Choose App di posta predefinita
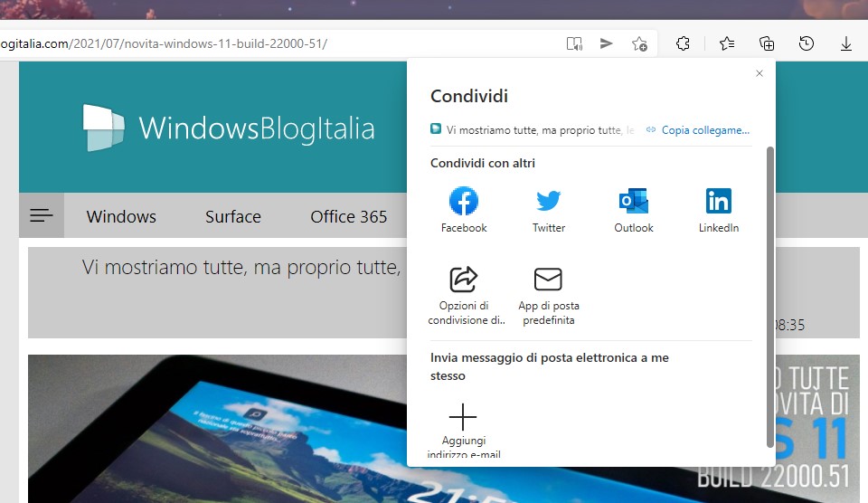 [x=549, y=296]
